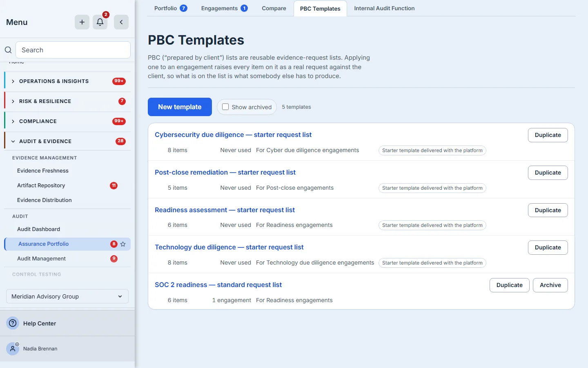Switch to the Portfolio tab

click(x=171, y=8)
